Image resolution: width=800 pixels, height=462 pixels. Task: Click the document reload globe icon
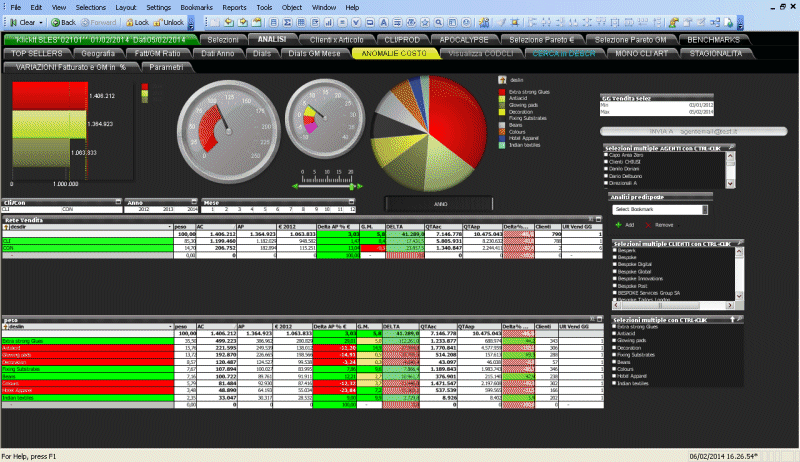[x=729, y=22]
